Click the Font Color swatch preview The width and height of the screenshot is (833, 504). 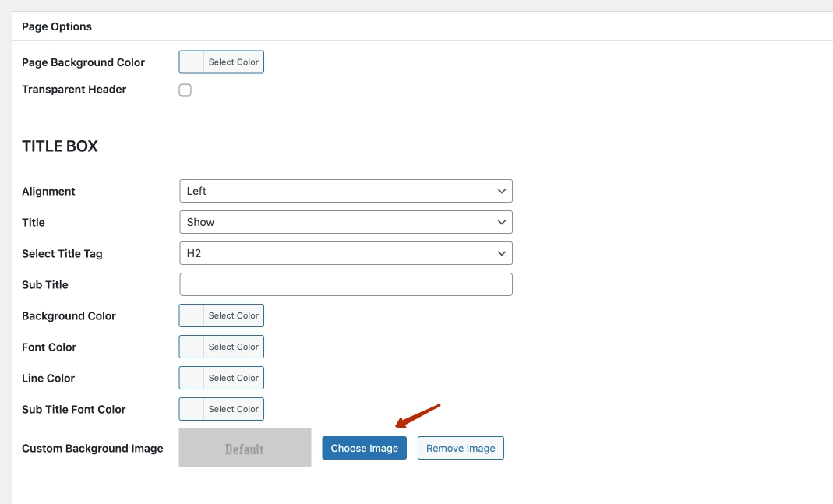[192, 347]
